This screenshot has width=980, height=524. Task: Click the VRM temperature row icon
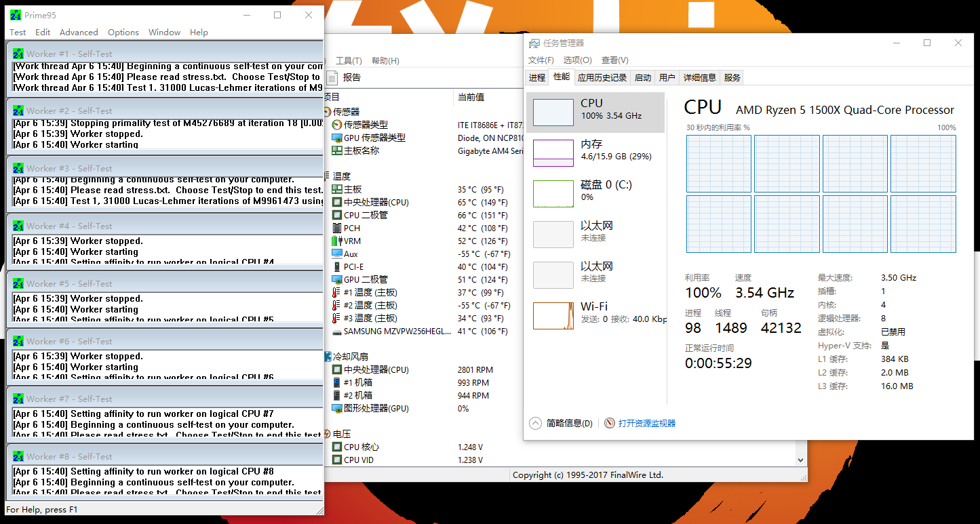tap(337, 241)
